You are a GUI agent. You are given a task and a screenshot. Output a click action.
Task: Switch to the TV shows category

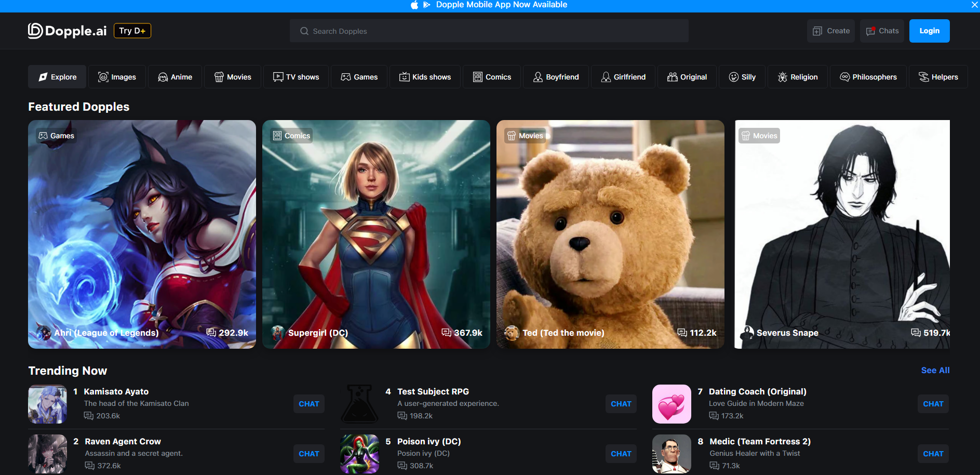click(296, 76)
